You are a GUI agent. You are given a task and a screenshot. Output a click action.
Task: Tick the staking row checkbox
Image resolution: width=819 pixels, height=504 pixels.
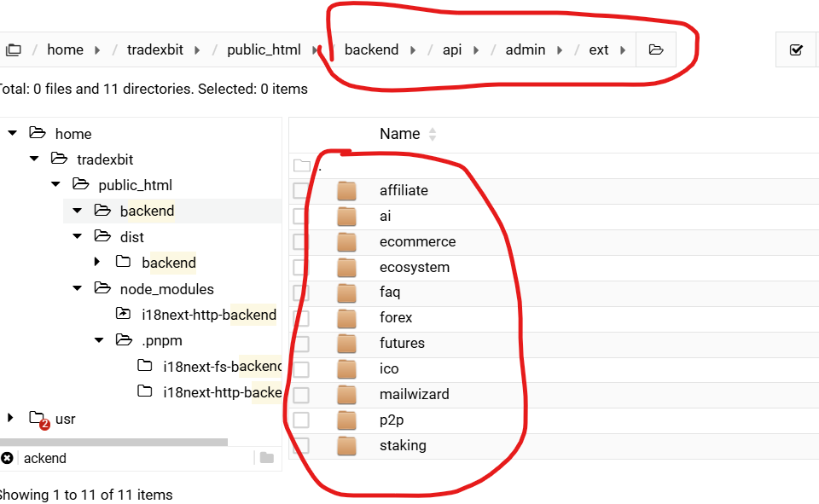301,445
